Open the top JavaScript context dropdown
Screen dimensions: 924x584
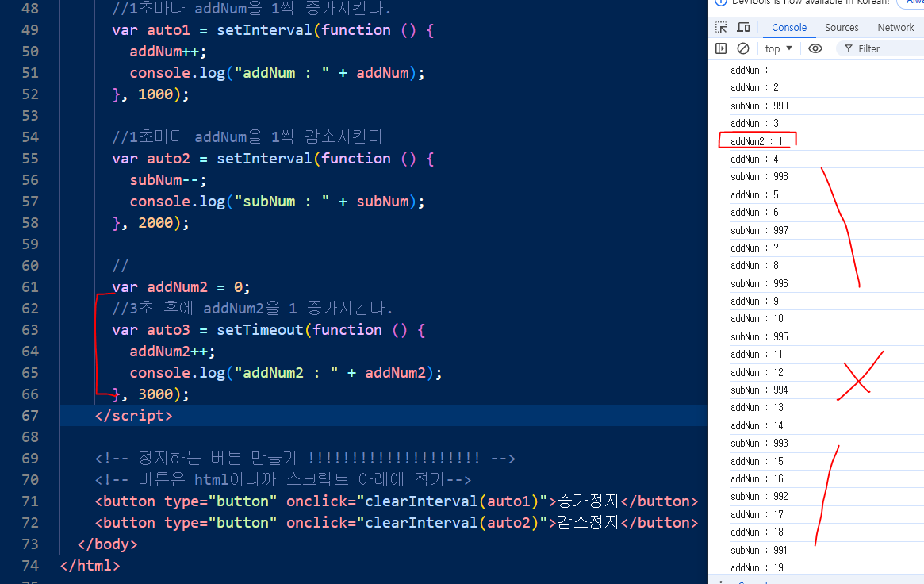(x=778, y=48)
